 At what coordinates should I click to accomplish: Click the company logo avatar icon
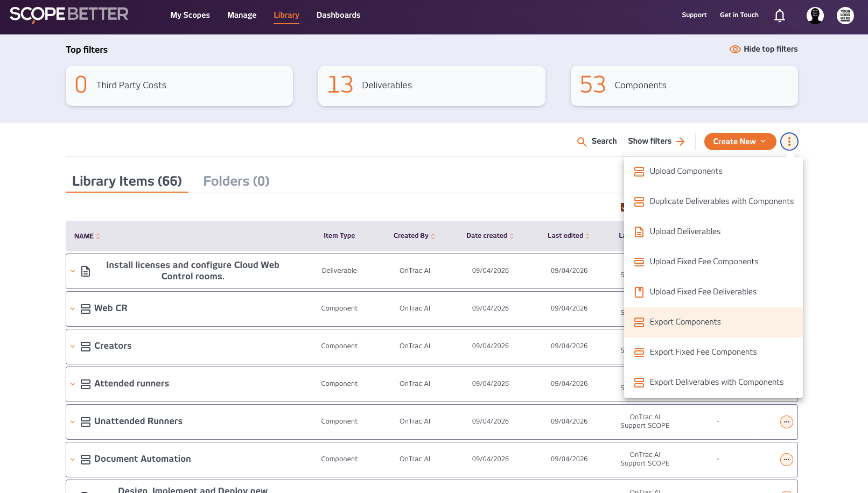tap(845, 16)
